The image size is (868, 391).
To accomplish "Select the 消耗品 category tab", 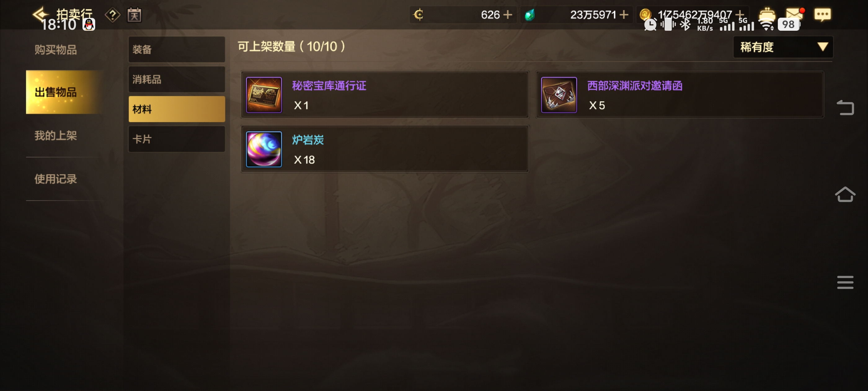I will point(177,79).
